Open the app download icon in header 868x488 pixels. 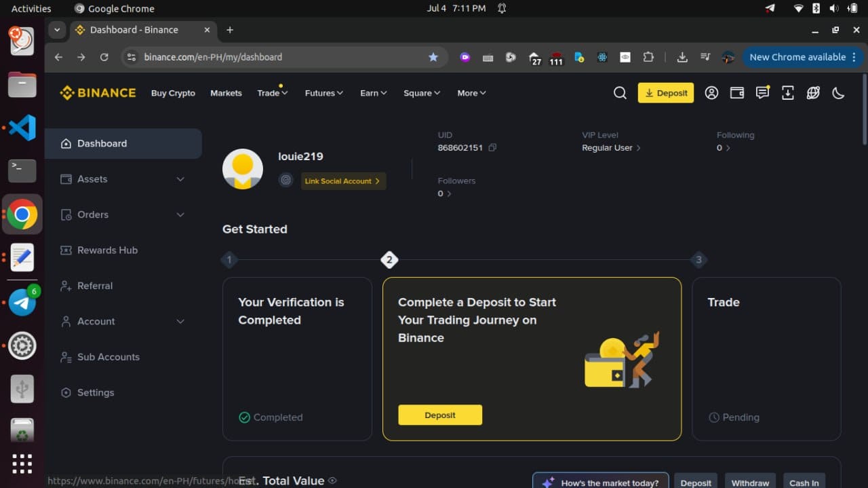pos(787,93)
